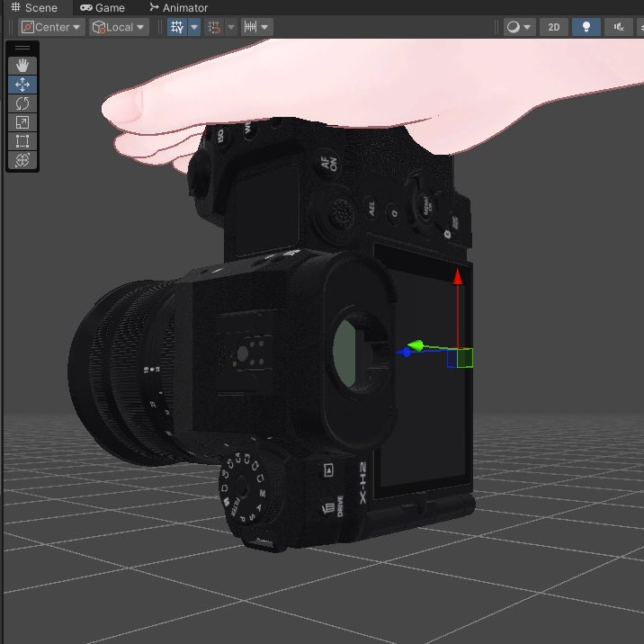Click the green plane handle of gizmo
Viewport: 644px width, 644px height.
point(465,358)
